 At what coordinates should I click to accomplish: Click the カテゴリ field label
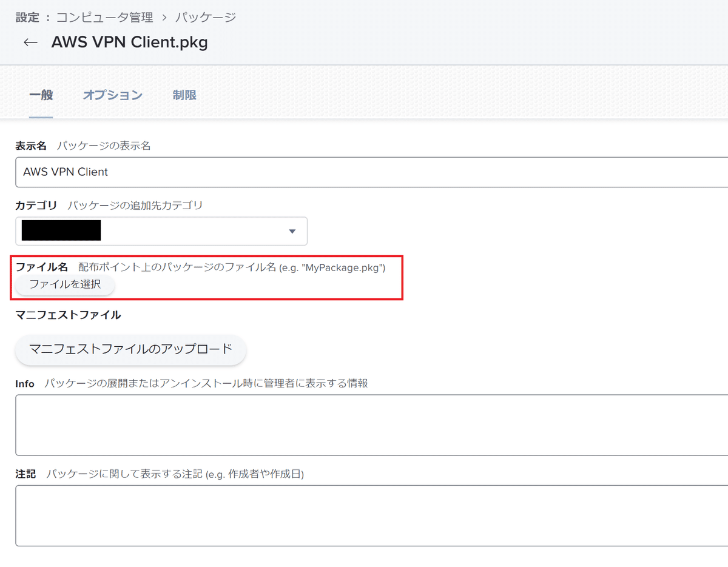(x=36, y=206)
